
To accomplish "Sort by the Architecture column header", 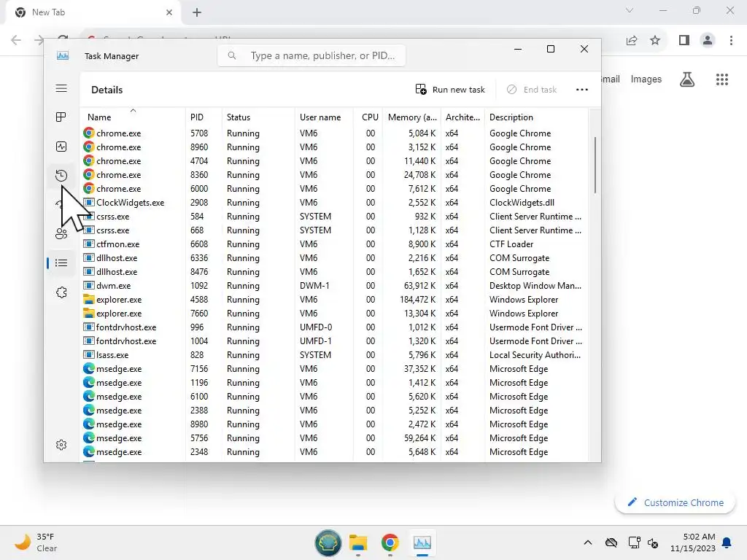I will coord(462,117).
